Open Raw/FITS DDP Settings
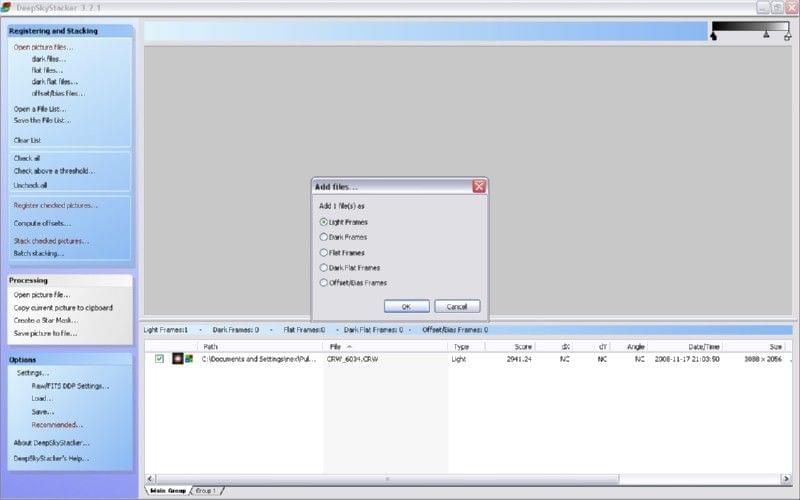Viewport: 800px width, 500px height. point(70,386)
